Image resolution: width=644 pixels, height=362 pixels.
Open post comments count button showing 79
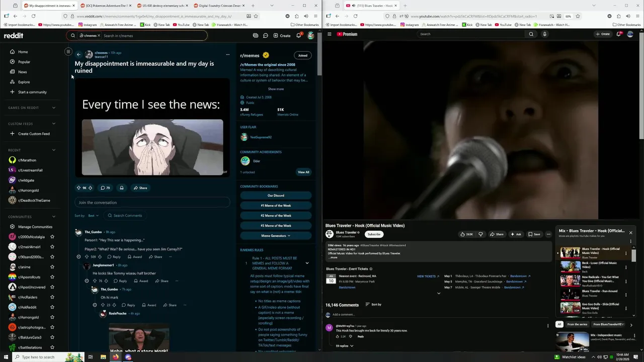click(x=105, y=188)
